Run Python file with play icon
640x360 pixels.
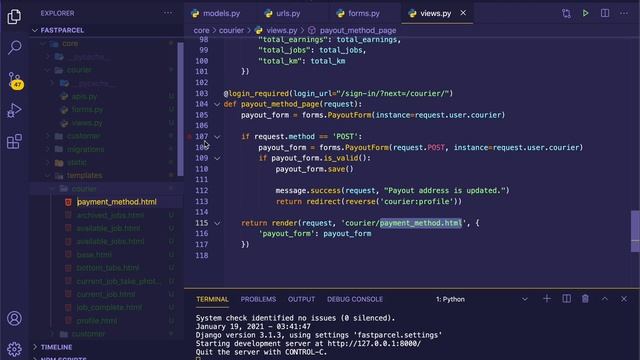[585, 13]
